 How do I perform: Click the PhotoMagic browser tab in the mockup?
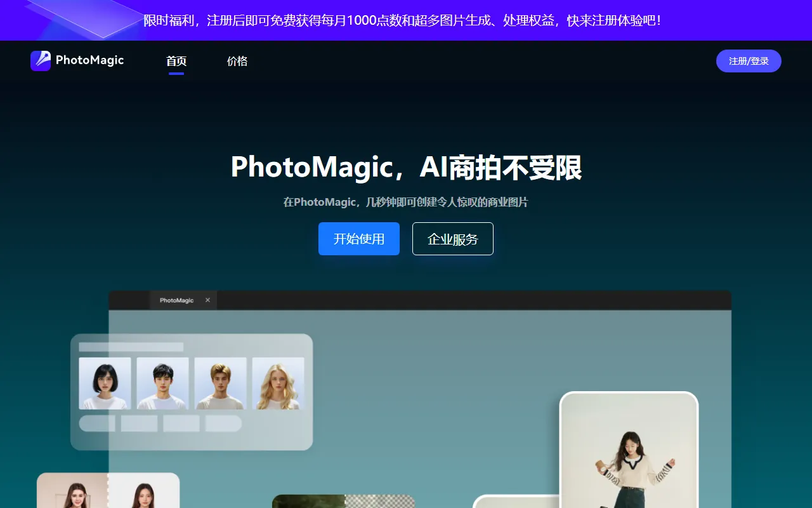pyautogui.click(x=176, y=300)
